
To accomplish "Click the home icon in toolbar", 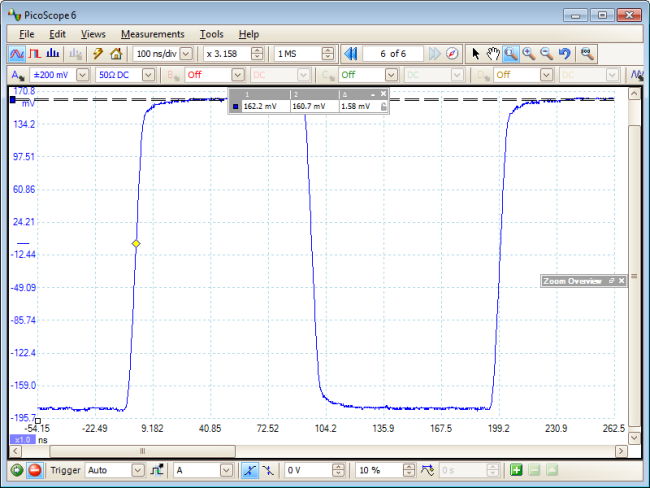I will (116, 53).
